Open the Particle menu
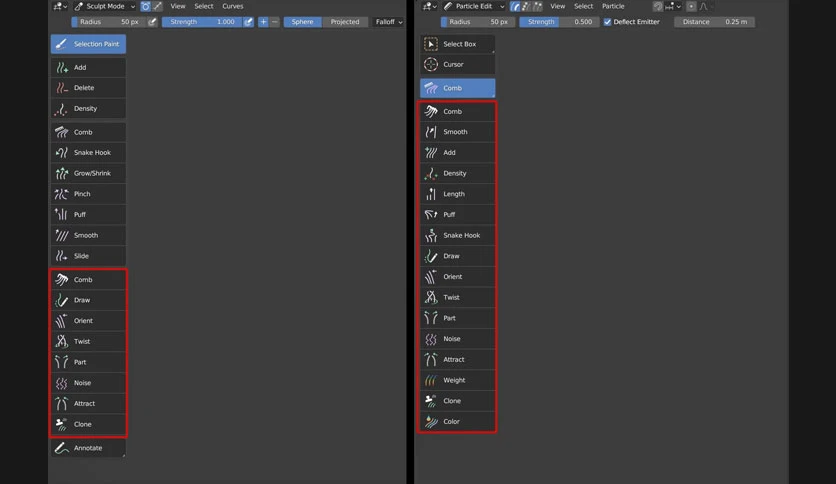The image size is (836, 484). [613, 6]
